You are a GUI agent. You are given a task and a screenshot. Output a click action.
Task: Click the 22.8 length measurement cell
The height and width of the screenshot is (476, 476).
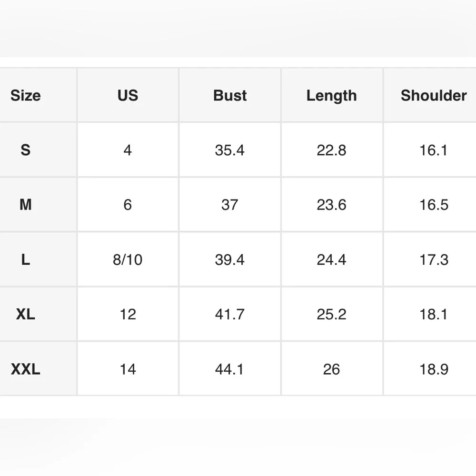tap(331, 150)
